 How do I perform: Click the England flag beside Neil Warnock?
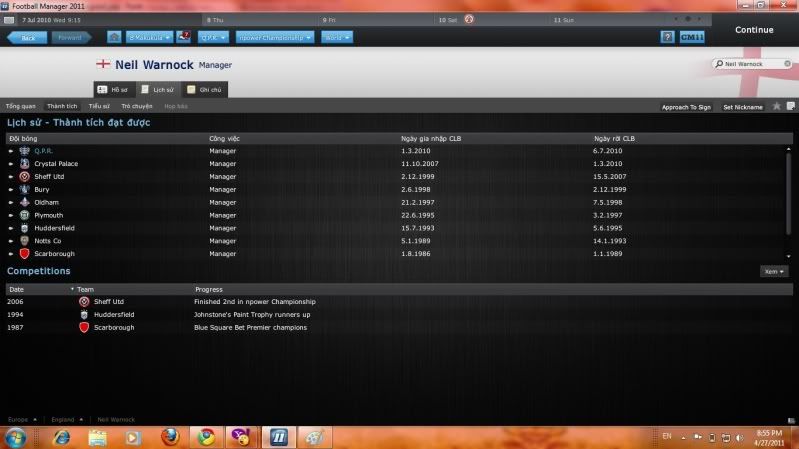click(x=103, y=64)
